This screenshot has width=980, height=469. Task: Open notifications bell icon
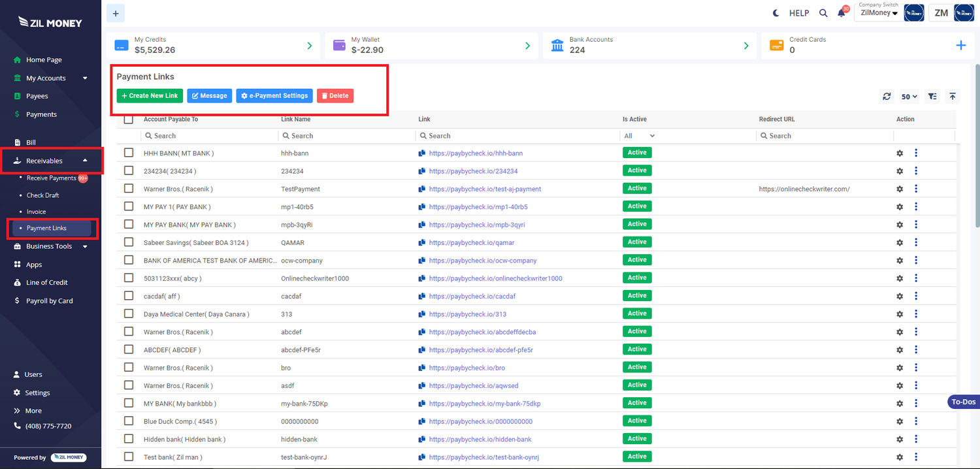[x=841, y=13]
